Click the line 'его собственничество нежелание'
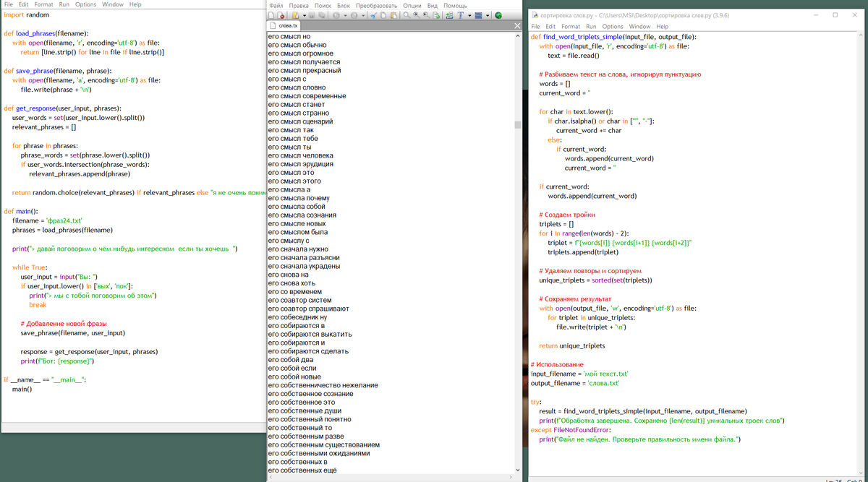 (323, 385)
